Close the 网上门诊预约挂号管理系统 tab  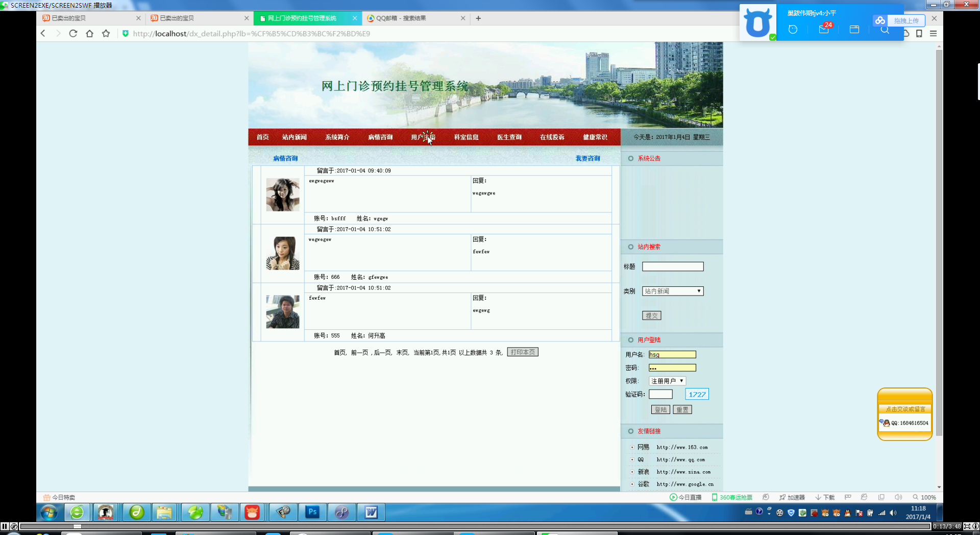(x=355, y=18)
